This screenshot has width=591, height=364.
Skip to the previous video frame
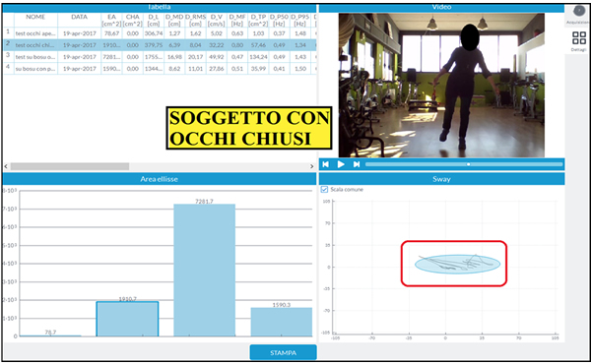326,164
